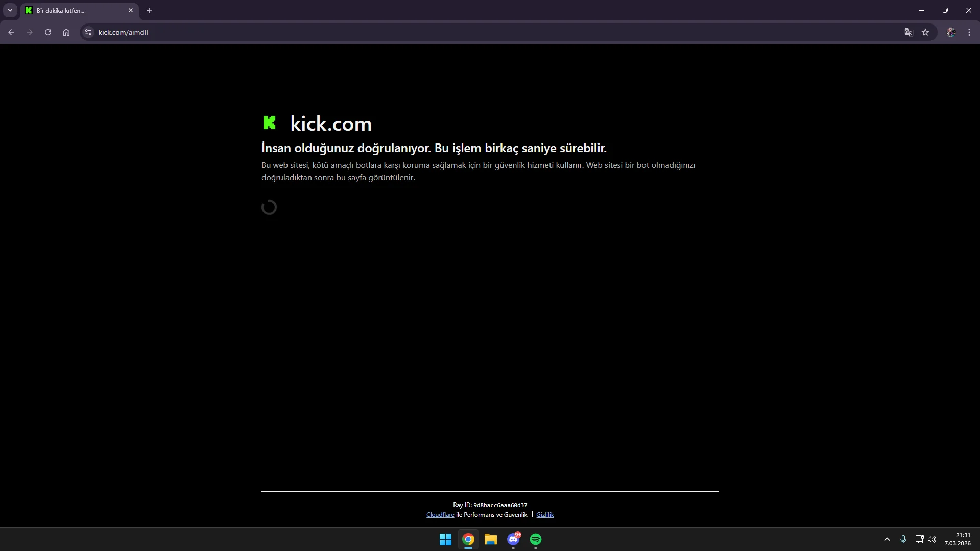Viewport: 980px width, 551px height.
Task: Open the tab search dropdown arrow
Action: (x=10, y=10)
